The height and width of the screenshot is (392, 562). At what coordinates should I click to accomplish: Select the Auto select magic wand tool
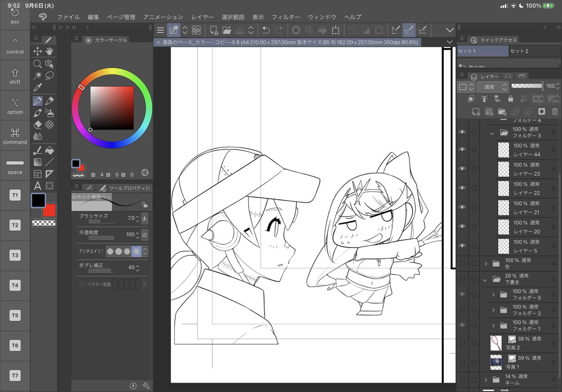(x=38, y=75)
